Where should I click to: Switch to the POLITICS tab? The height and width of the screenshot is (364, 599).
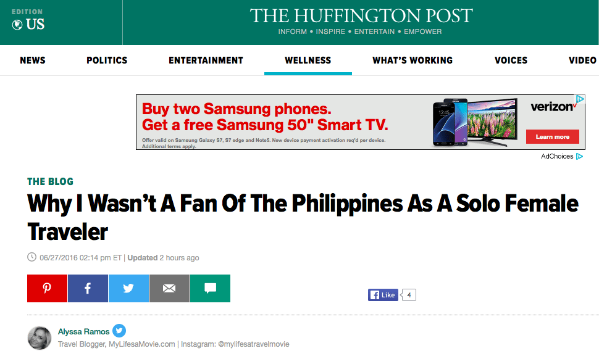coord(106,60)
